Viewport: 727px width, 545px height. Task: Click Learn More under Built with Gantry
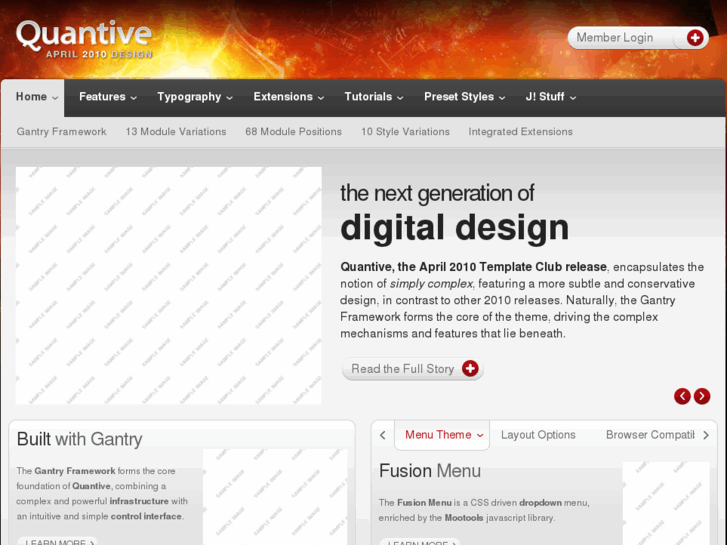(x=57, y=541)
